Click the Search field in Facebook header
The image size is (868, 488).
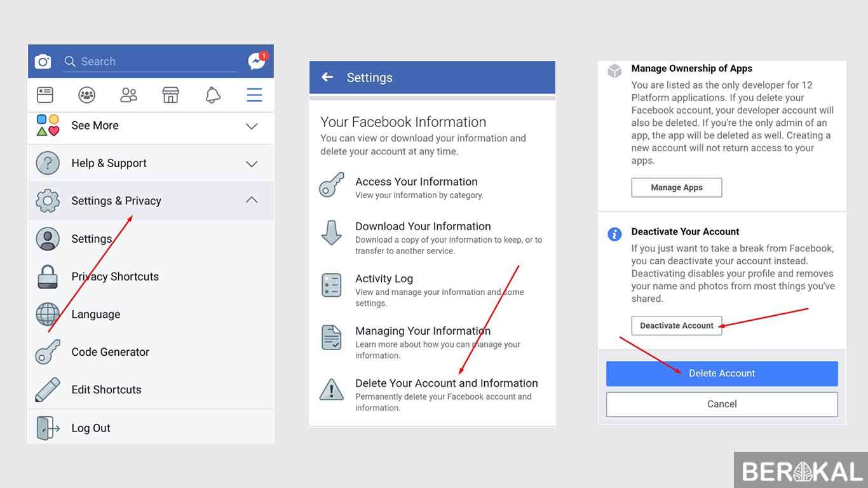pyautogui.click(x=150, y=62)
